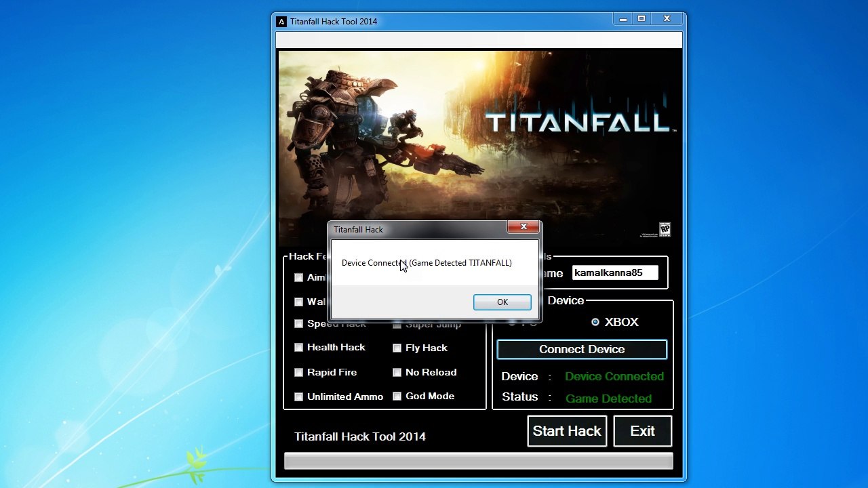Screen dimensions: 868x488
Task: Click the Start Hack button
Action: (x=567, y=431)
